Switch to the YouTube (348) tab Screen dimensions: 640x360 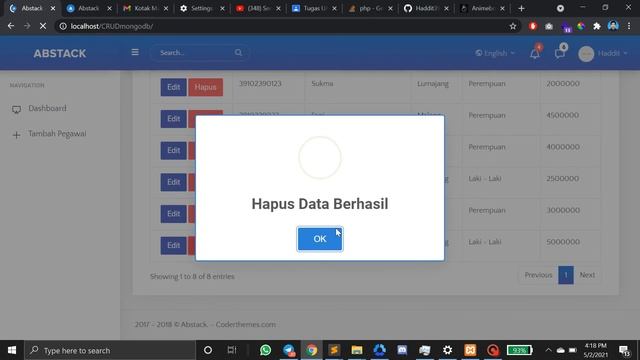pos(258,8)
